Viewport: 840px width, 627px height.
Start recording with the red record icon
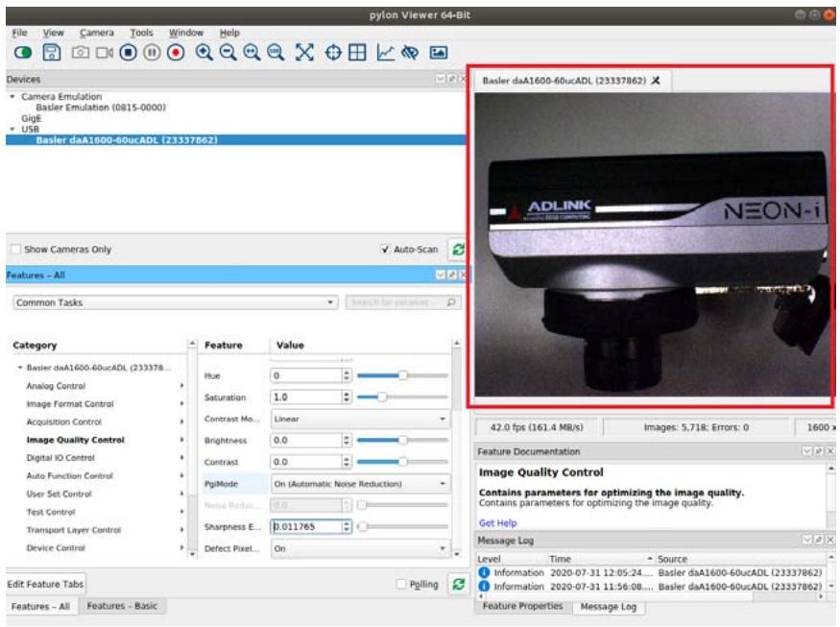(176, 53)
